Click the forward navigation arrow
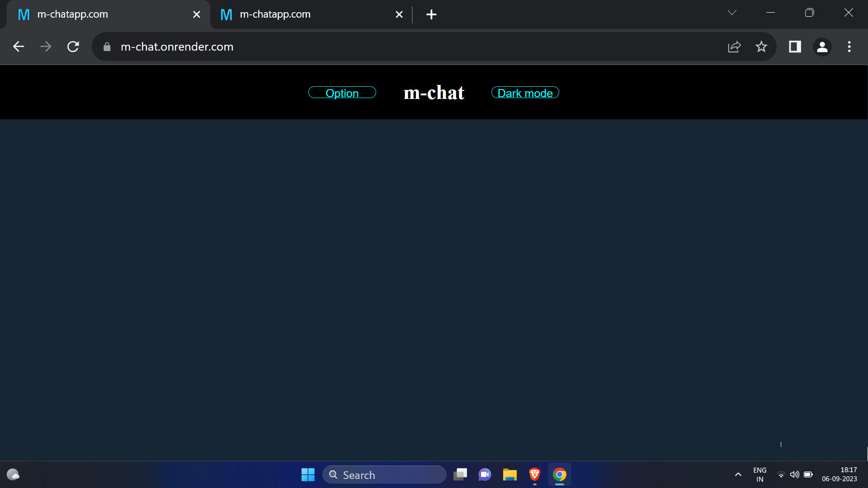 coord(45,47)
